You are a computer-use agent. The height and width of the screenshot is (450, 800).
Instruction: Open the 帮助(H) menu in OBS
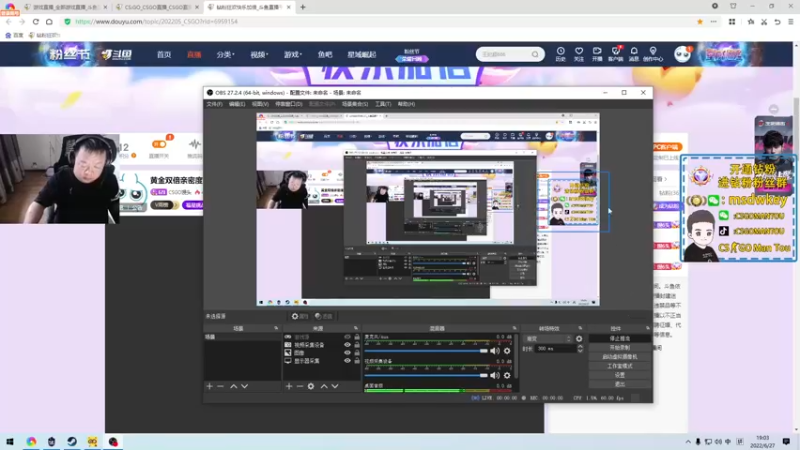click(406, 104)
